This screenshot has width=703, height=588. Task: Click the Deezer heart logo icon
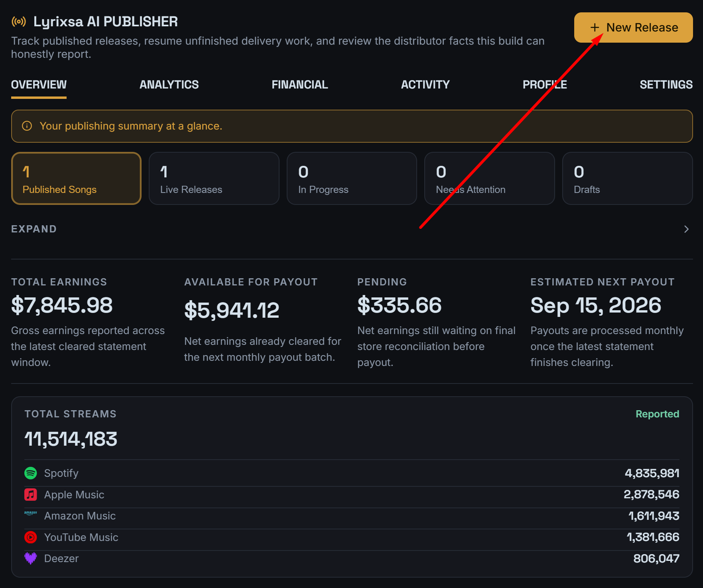(31, 559)
